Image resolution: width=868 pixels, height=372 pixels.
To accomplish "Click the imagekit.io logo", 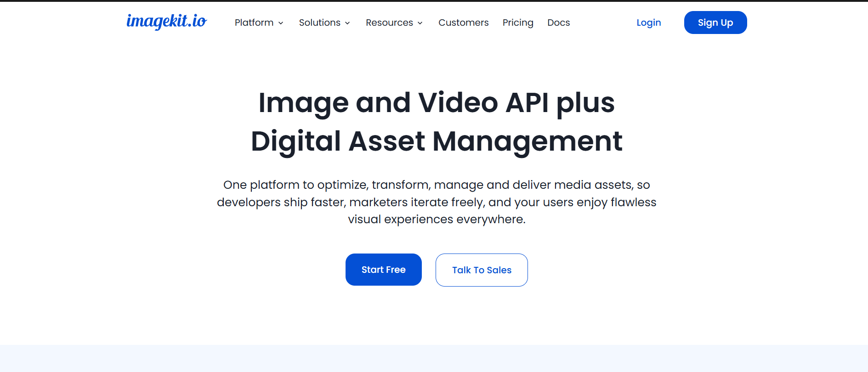I will [166, 22].
